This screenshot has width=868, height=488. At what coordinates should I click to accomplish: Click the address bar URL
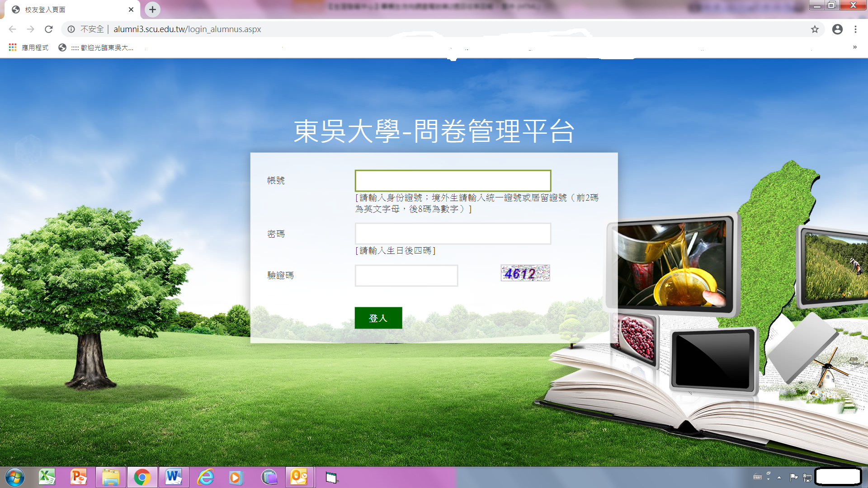click(x=187, y=29)
